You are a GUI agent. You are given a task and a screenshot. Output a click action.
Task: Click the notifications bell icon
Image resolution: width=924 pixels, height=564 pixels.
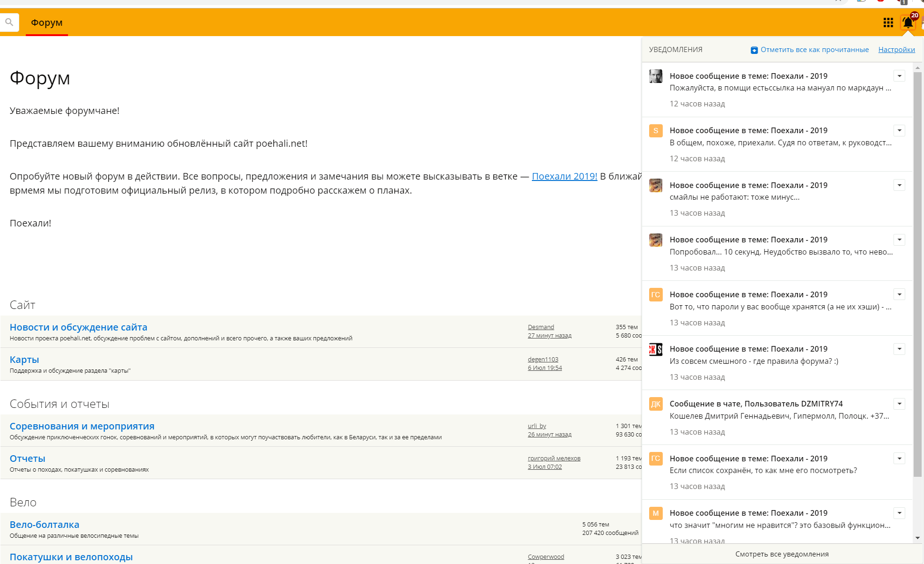pyautogui.click(x=908, y=23)
